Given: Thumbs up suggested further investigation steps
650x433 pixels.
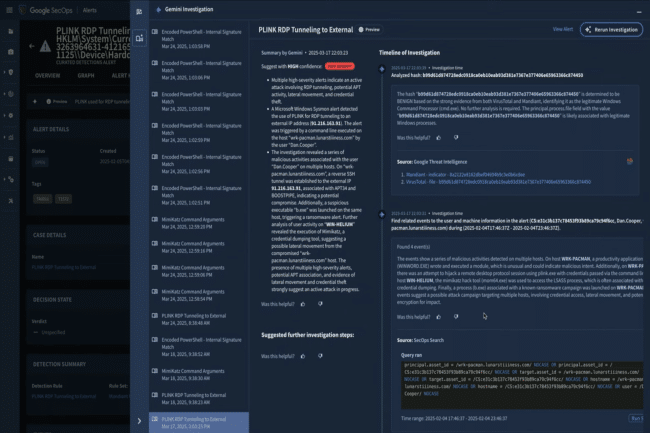Looking at the screenshot, I should tap(303, 356).
